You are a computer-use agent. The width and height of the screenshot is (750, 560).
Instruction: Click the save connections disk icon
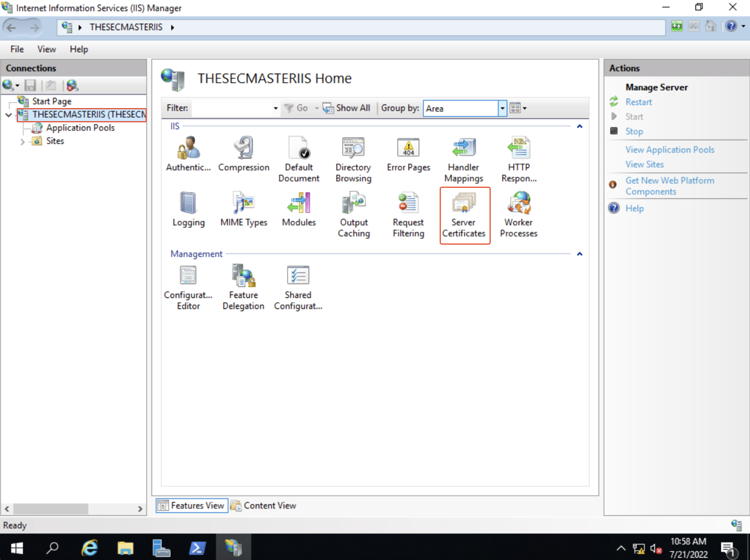pyautogui.click(x=30, y=86)
